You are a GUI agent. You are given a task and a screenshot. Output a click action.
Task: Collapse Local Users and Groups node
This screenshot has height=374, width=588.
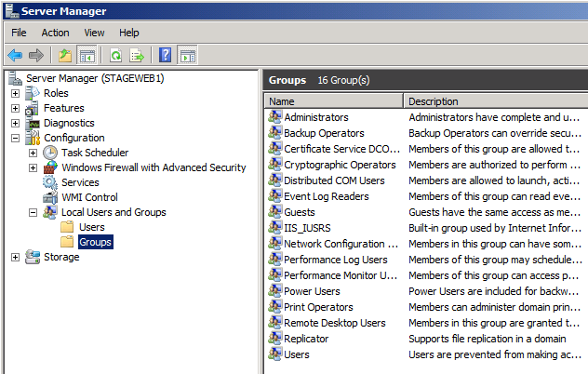coord(33,212)
